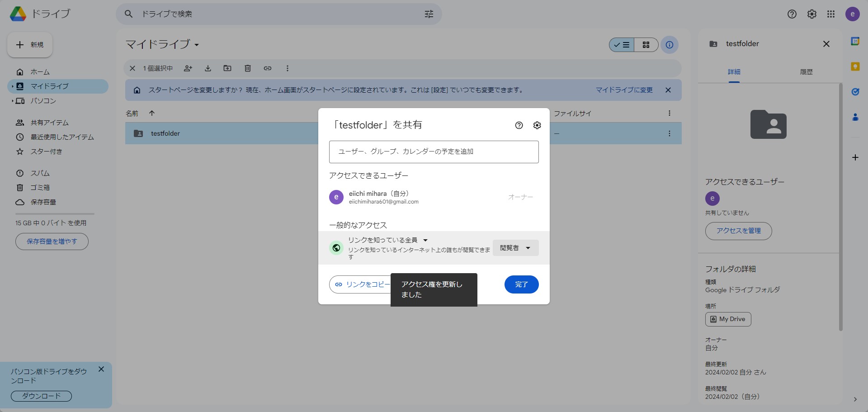Open the 閲覧者 role dropdown
The image size is (868, 412).
pyautogui.click(x=515, y=248)
